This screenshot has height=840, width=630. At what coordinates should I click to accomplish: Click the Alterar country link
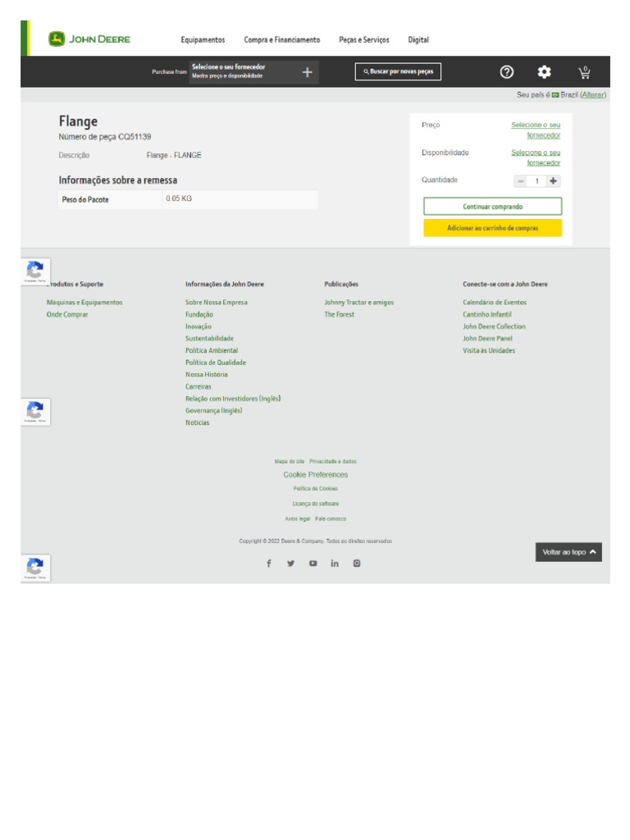(593, 95)
